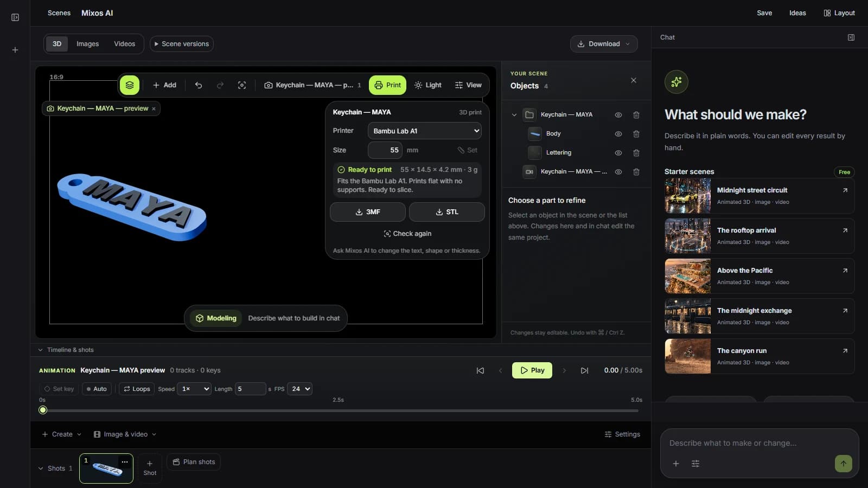Image resolution: width=868 pixels, height=488 pixels.
Task: Toggle visibility of Keychain — MAYA folder
Action: pyautogui.click(x=618, y=115)
